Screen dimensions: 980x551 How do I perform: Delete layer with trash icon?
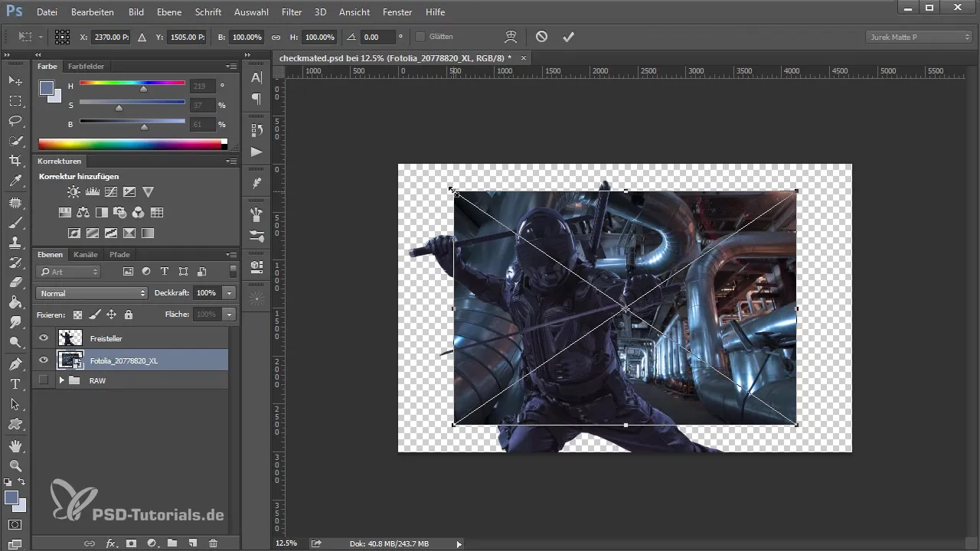213,543
